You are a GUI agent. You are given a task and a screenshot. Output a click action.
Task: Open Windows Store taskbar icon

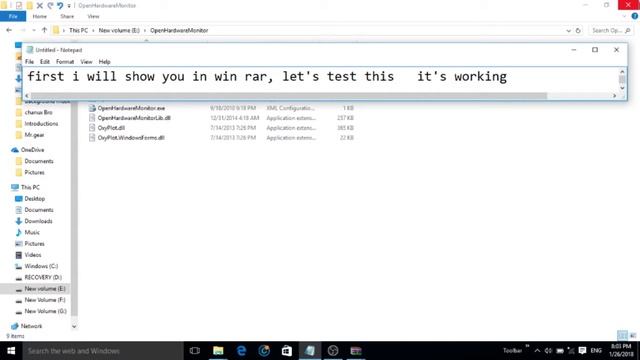point(287,351)
